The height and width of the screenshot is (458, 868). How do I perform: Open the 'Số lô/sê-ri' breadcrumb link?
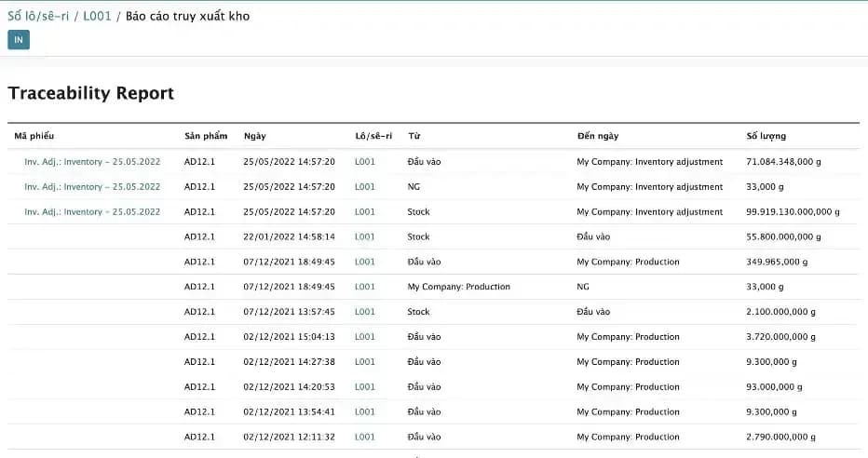click(x=38, y=16)
